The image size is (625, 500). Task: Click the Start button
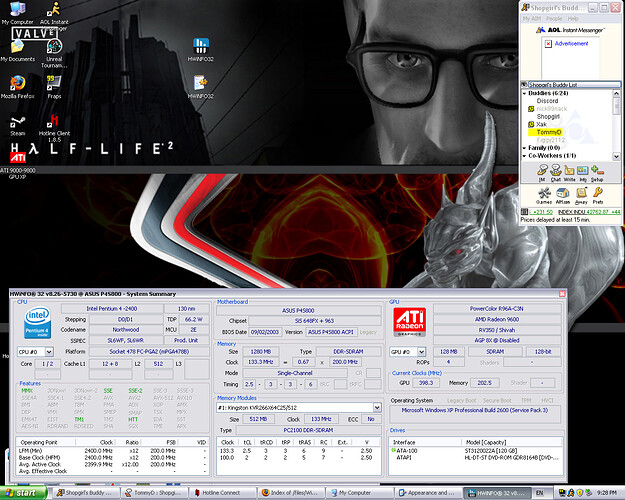pyautogui.click(x=22, y=493)
